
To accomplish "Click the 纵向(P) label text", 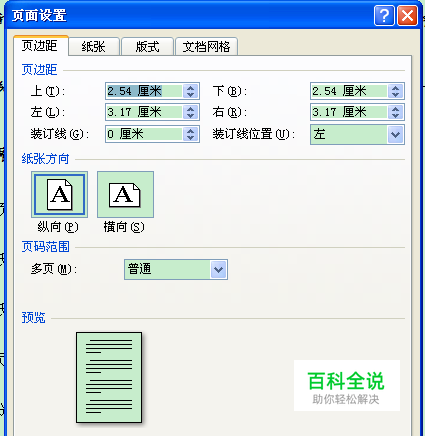I will [x=58, y=227].
